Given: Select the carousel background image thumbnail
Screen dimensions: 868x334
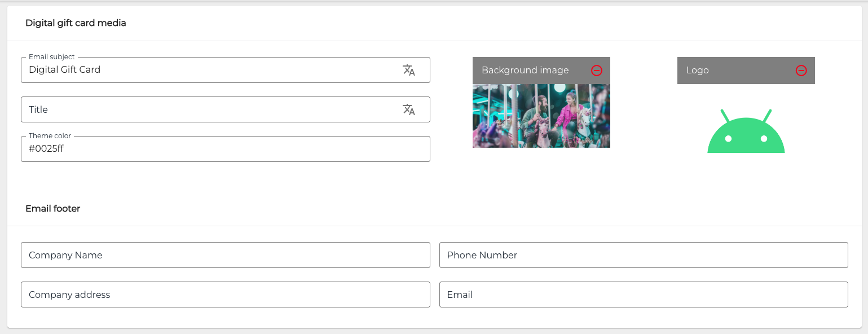Looking at the screenshot, I should [x=541, y=116].
